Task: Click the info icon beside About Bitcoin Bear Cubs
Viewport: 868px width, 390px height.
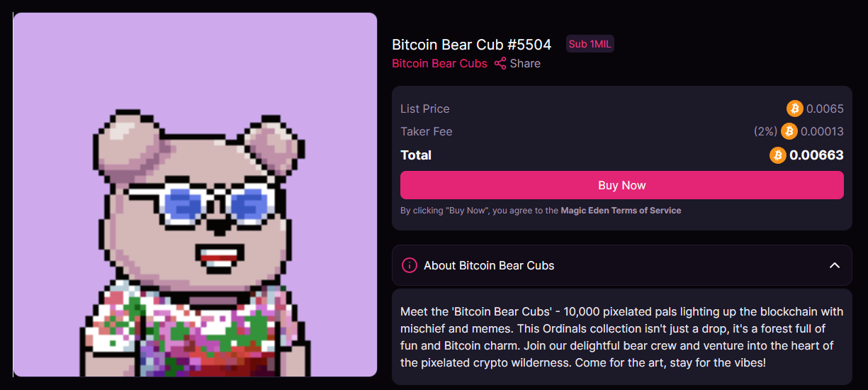Action: pos(409,265)
